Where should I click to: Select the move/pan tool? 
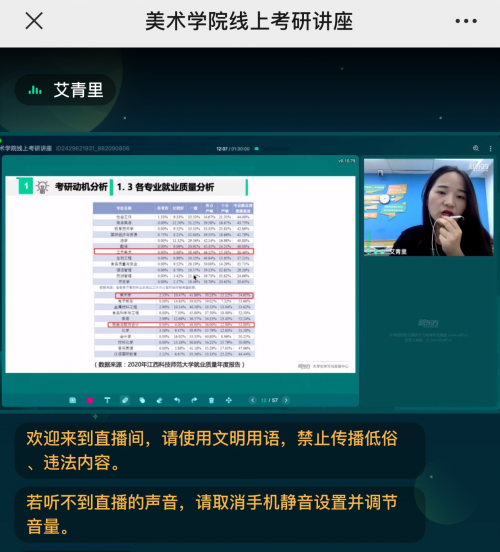pyautogui.click(x=229, y=400)
